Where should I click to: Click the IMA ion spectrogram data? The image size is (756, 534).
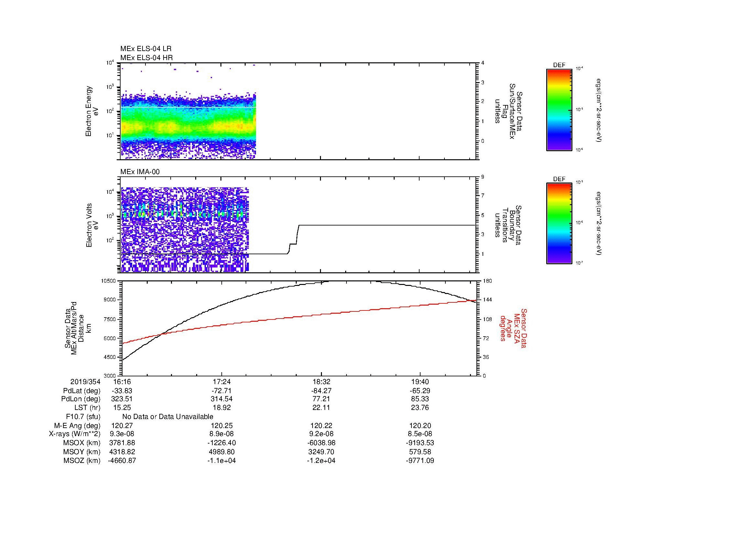click(185, 230)
